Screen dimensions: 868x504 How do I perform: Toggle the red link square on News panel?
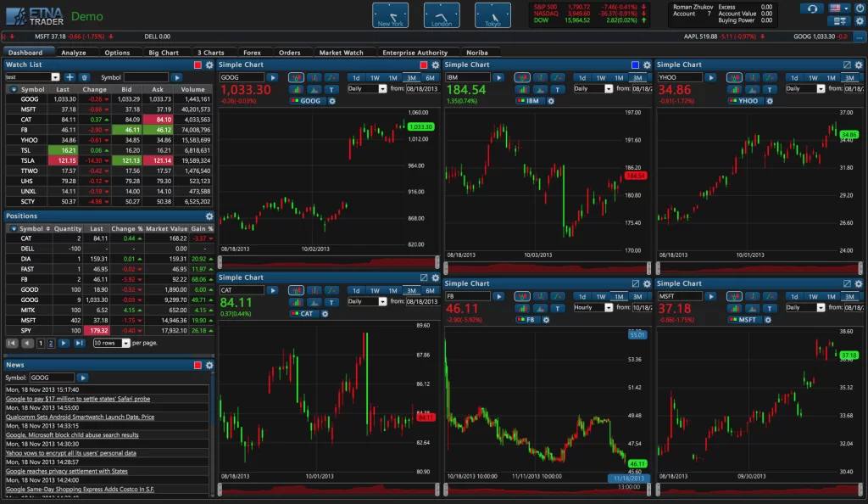coord(198,365)
